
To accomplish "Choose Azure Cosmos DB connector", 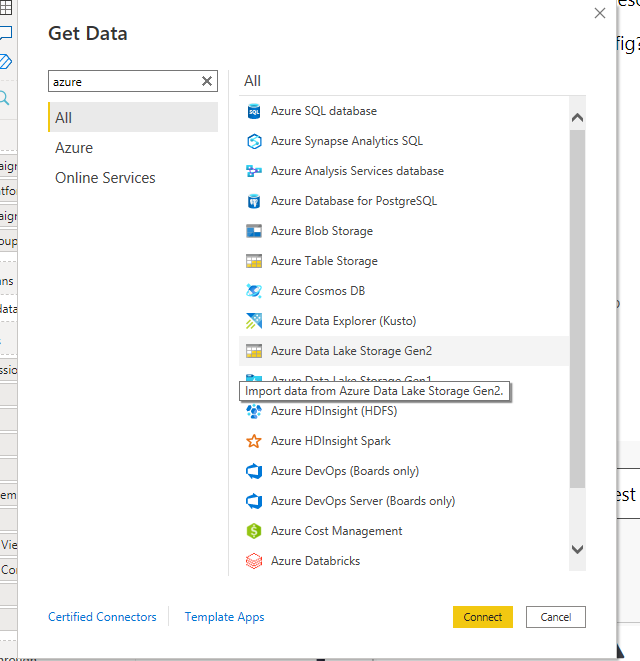I will click(404, 291).
